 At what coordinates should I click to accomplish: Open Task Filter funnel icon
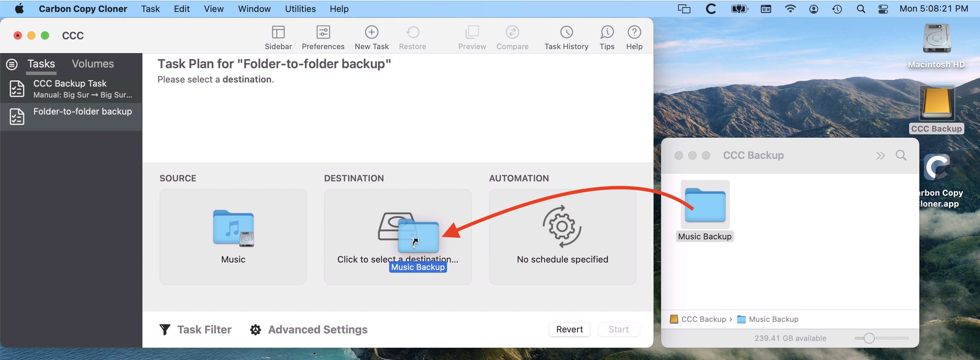[x=165, y=329]
